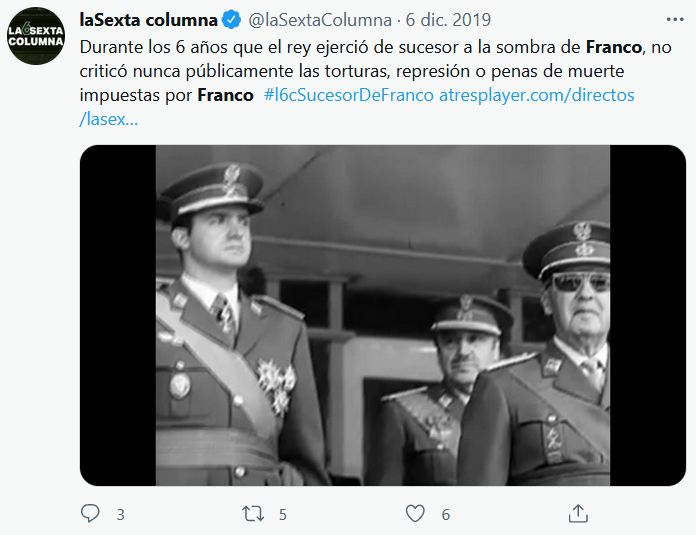Viewport: 696px width, 535px height.
Task: Click the like count 6
Action: click(x=446, y=515)
